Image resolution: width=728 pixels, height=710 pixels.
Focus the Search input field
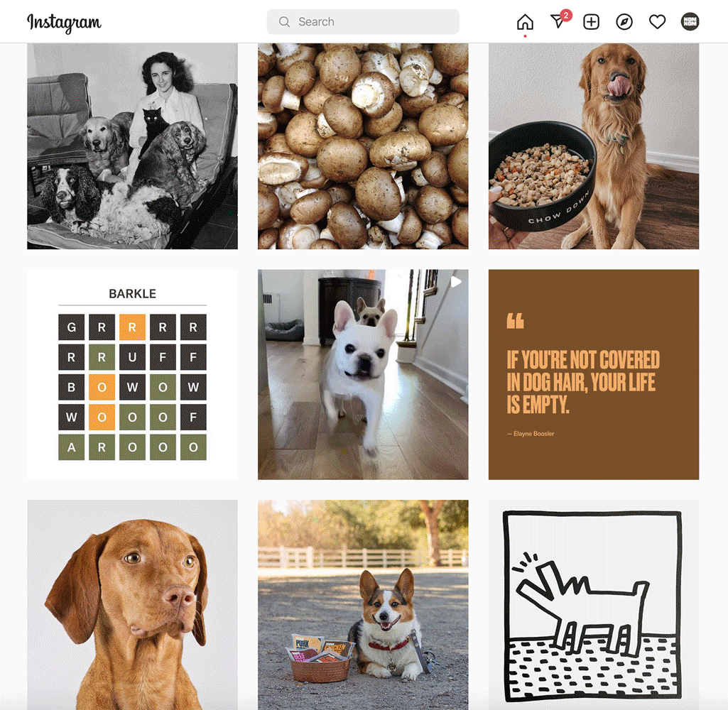pyautogui.click(x=363, y=22)
